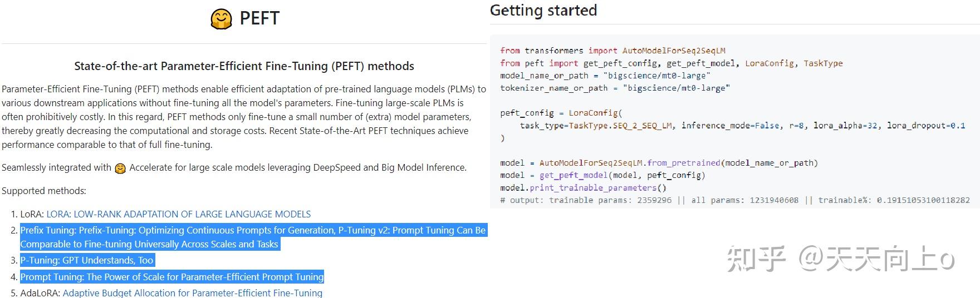Click the trainable params output comment line

pyautogui.click(x=734, y=200)
